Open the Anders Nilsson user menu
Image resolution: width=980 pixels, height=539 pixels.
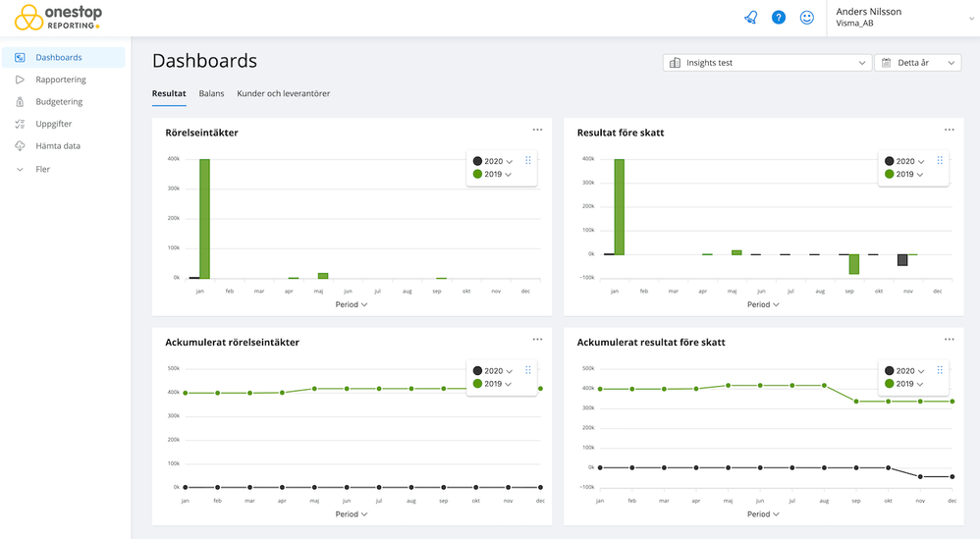pyautogui.click(x=903, y=18)
